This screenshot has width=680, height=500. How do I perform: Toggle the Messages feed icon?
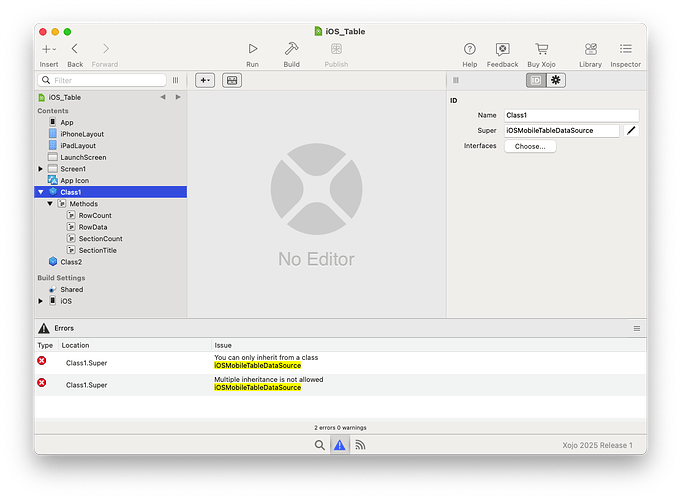360,445
